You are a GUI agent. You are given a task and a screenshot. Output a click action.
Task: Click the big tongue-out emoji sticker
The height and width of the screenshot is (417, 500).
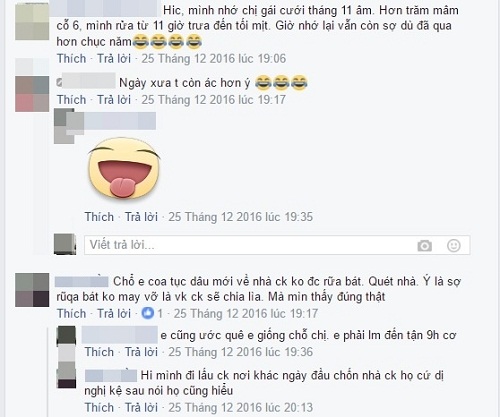(124, 169)
